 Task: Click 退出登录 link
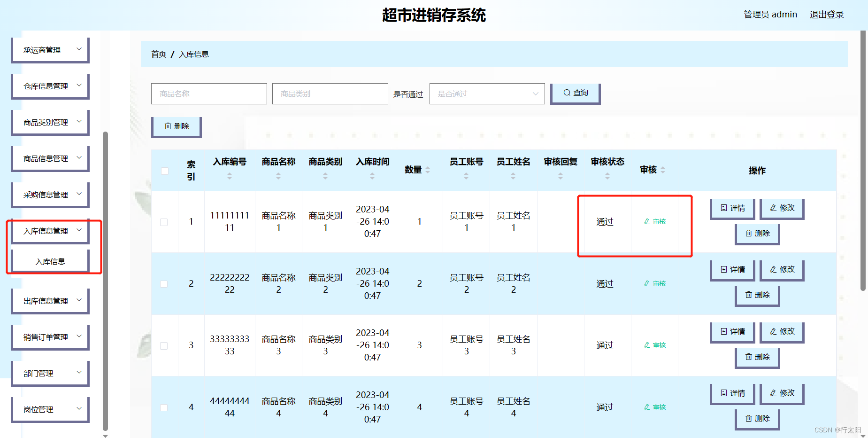(827, 15)
